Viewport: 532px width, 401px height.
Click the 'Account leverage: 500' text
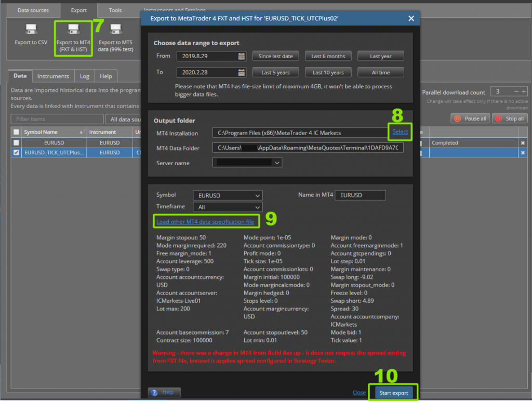coord(185,261)
